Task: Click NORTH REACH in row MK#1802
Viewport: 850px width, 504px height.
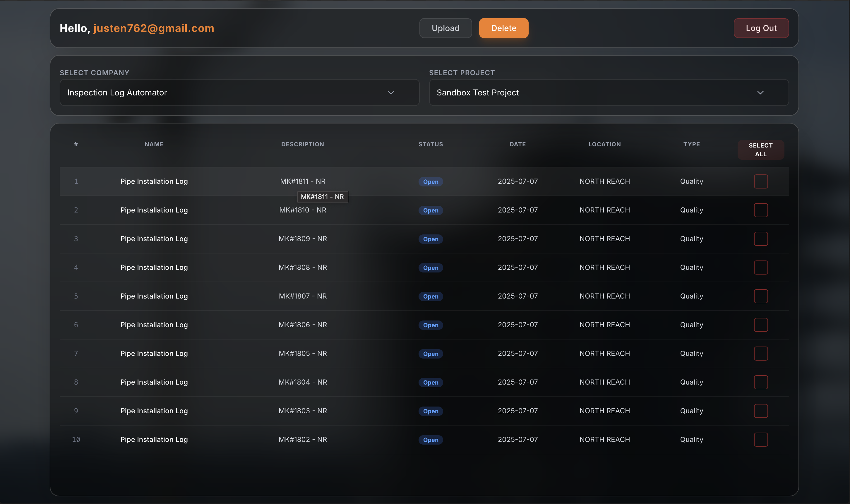Action: tap(604, 440)
